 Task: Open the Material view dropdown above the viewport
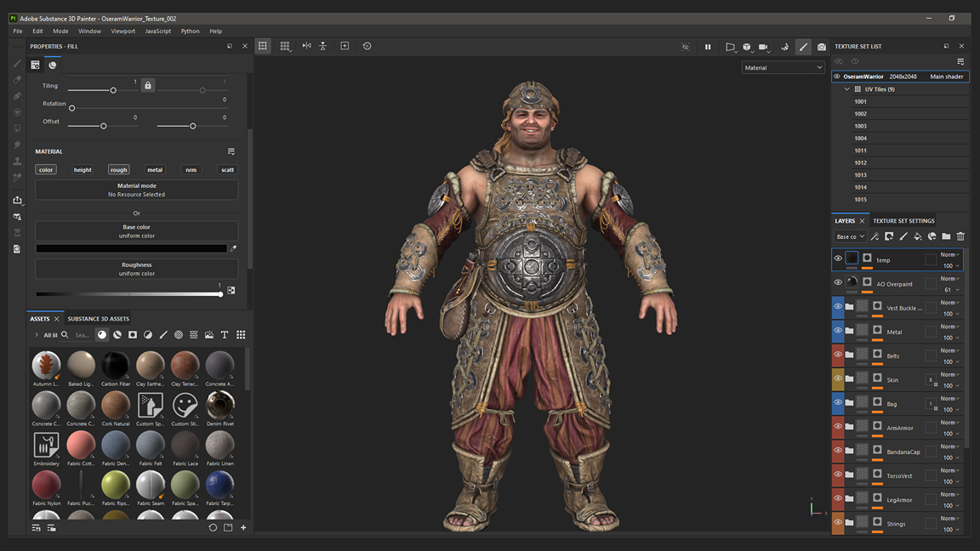(x=782, y=66)
